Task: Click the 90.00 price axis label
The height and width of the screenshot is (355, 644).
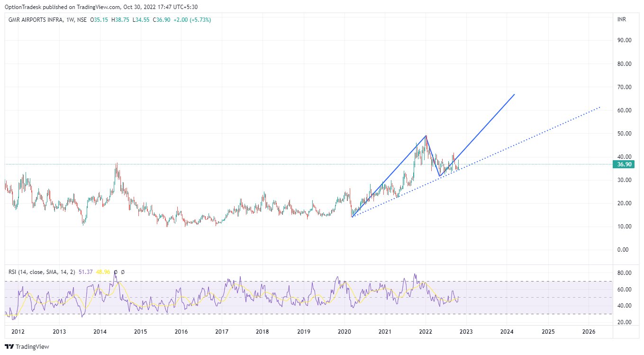Action: point(624,41)
